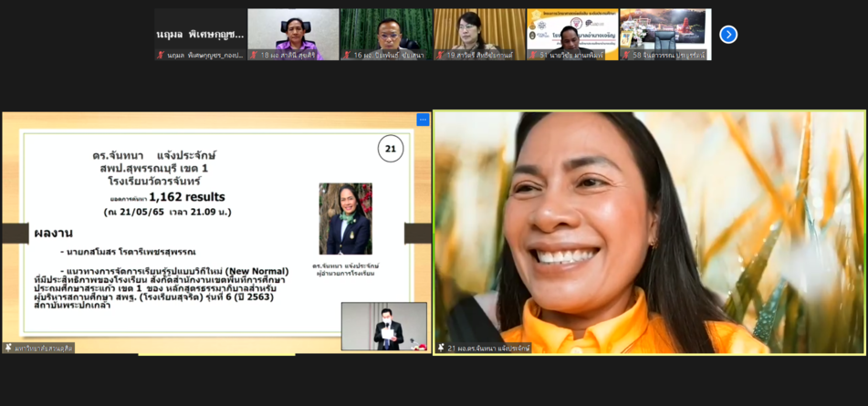The height and width of the screenshot is (406, 868).
Task: Click the inset presenter video on the slide
Action: (384, 326)
